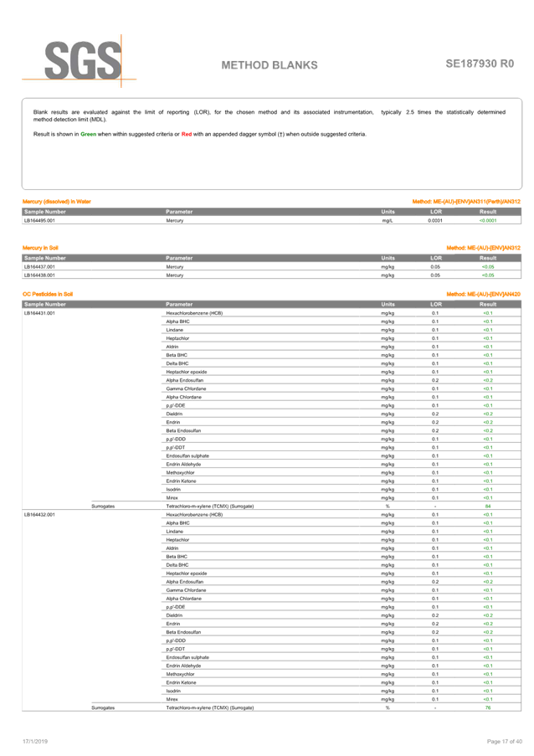Select sample number LB164431.001

coord(39,313)
